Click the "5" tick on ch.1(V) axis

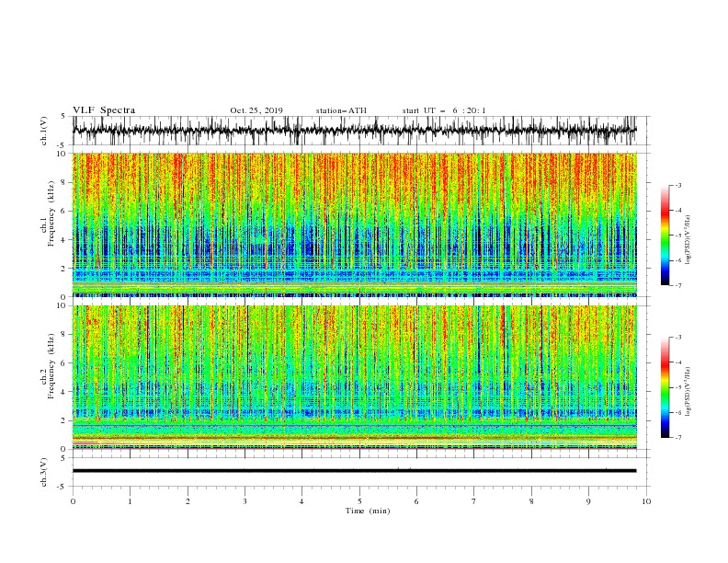click(64, 116)
